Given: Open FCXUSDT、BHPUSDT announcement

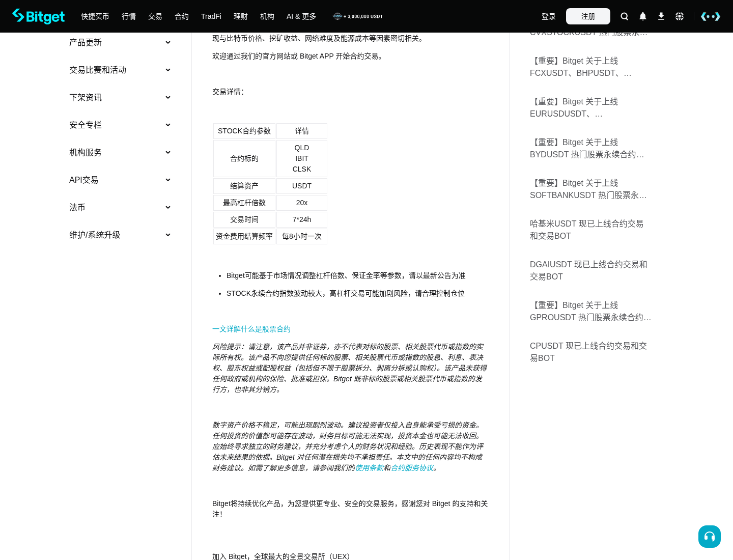Looking at the screenshot, I should click(580, 67).
